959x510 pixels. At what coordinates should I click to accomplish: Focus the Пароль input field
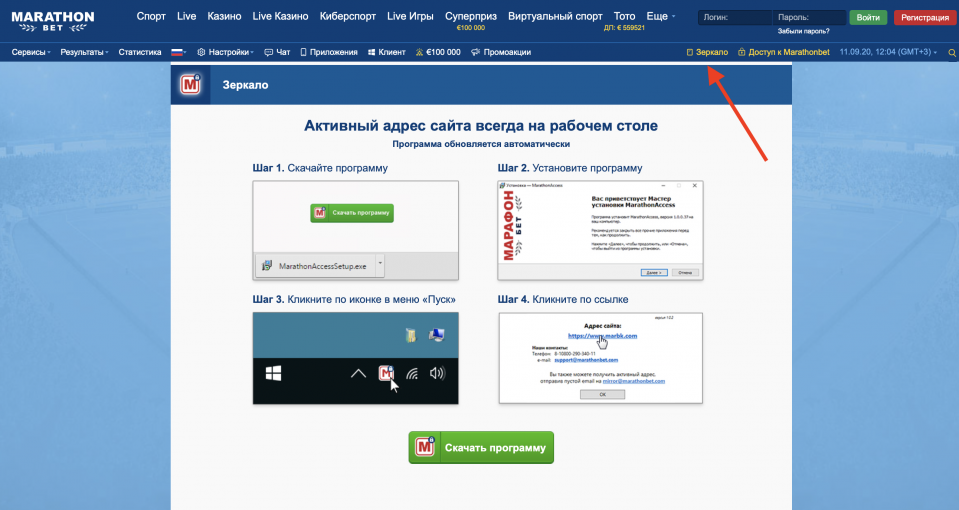click(809, 17)
